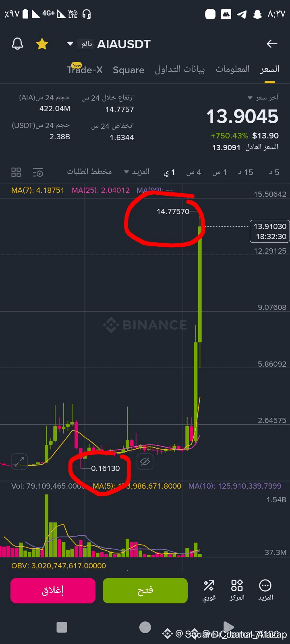The height and width of the screenshot is (644, 290).
Task: Go back with the arrow icon
Action: click(x=272, y=44)
